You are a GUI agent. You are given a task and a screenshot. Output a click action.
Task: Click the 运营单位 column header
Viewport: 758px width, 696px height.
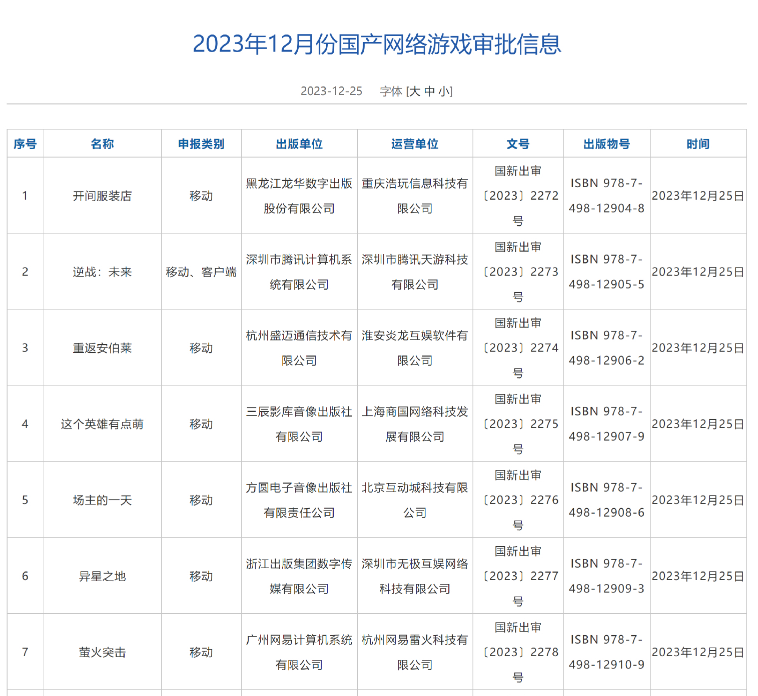[414, 144]
